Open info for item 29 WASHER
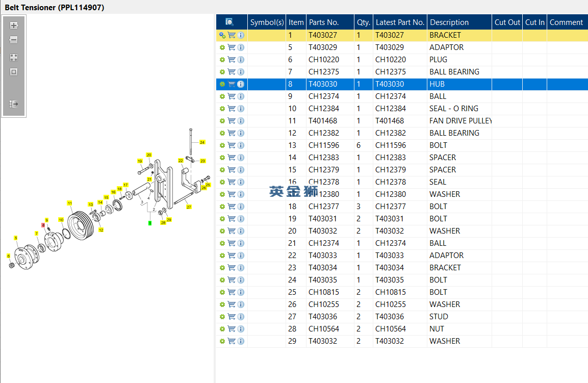This screenshot has width=588, height=383. coord(241,341)
